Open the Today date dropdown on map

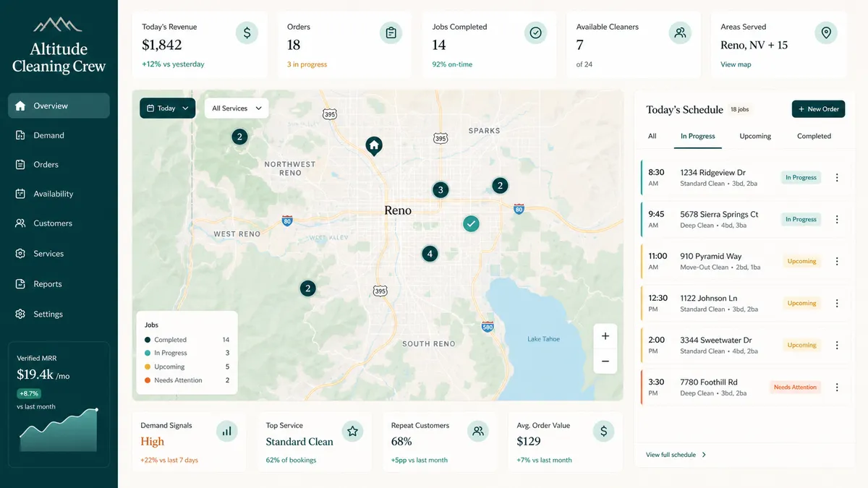167,108
